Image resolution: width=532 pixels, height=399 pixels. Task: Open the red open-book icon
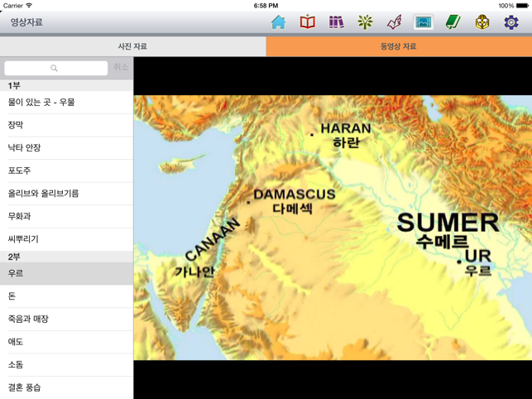click(307, 22)
